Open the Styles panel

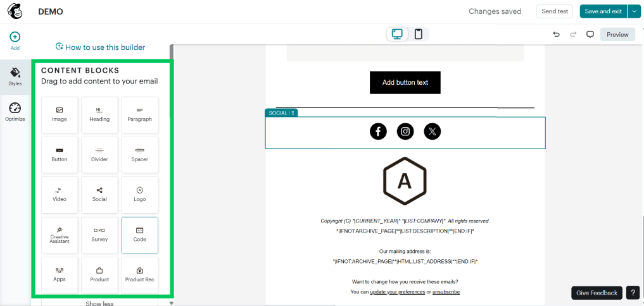tap(15, 76)
